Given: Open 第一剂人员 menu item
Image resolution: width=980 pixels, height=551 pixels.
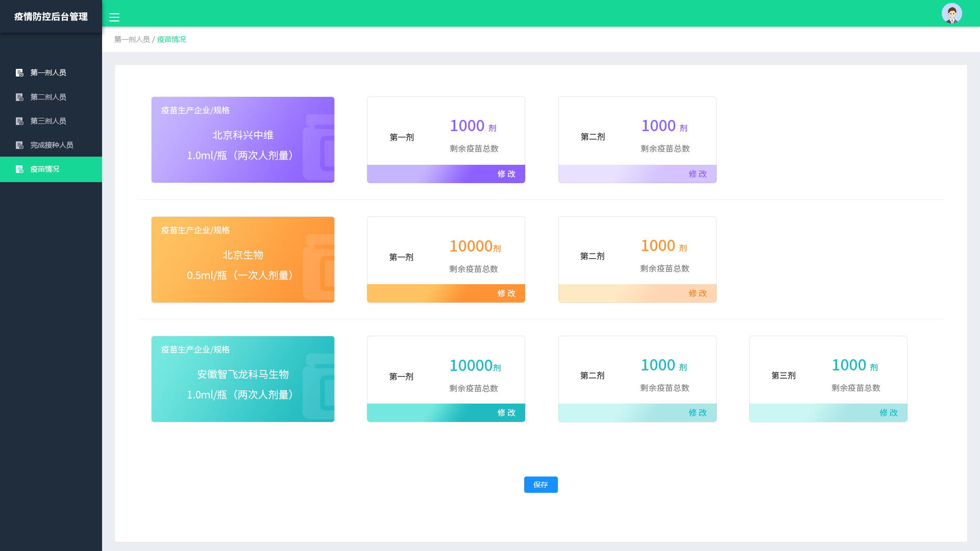Looking at the screenshot, I should click(x=51, y=72).
